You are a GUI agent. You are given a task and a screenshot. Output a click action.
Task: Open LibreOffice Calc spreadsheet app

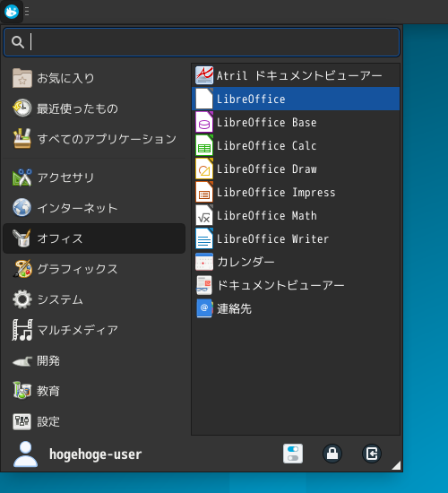(x=296, y=145)
